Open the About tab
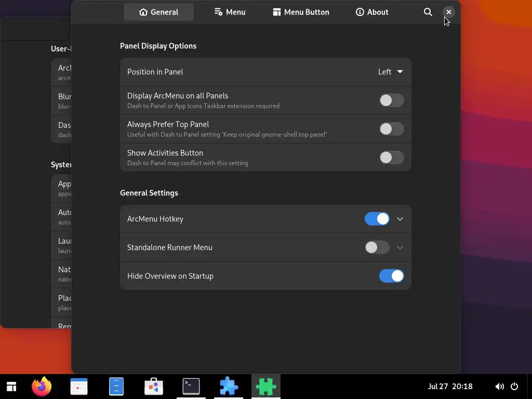The height and width of the screenshot is (399, 532). click(x=372, y=12)
